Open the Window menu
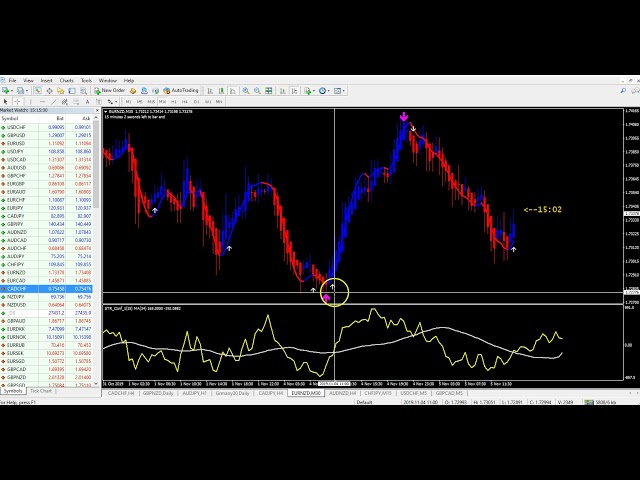This screenshot has width=640, height=480. tap(107, 80)
